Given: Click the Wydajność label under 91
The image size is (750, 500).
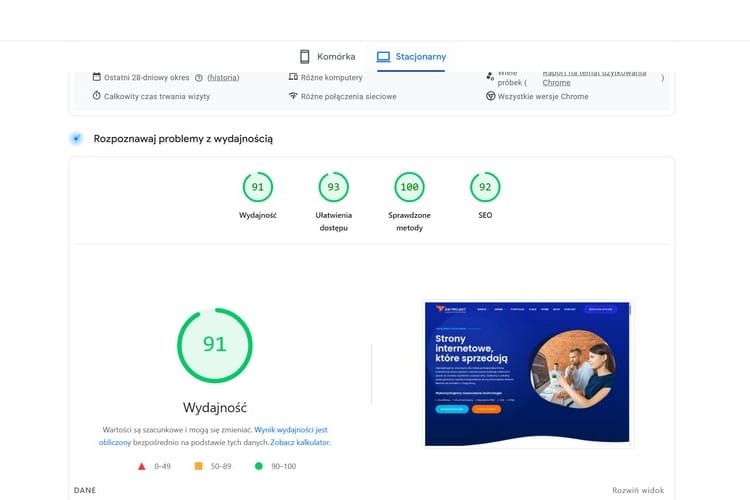Looking at the screenshot, I should click(x=258, y=215).
